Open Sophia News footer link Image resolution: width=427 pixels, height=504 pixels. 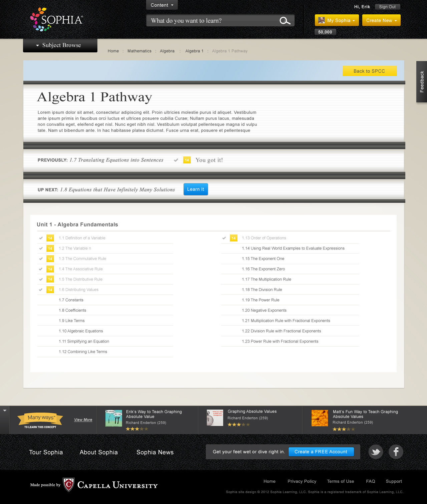tap(155, 452)
